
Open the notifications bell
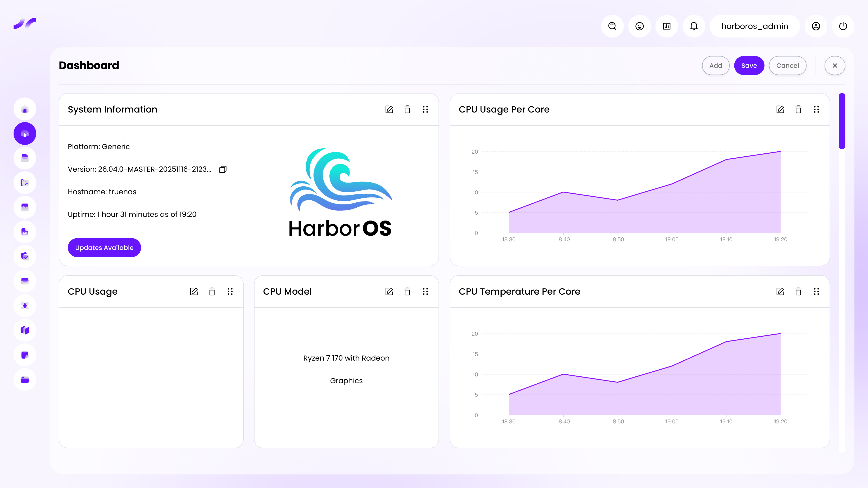[694, 26]
